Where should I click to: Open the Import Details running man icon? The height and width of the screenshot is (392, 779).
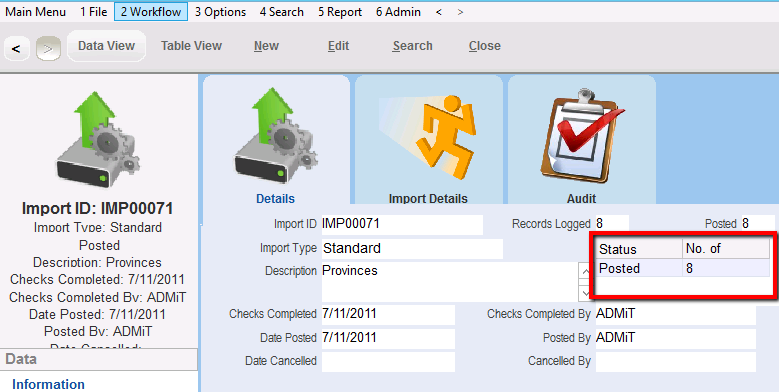[428, 138]
